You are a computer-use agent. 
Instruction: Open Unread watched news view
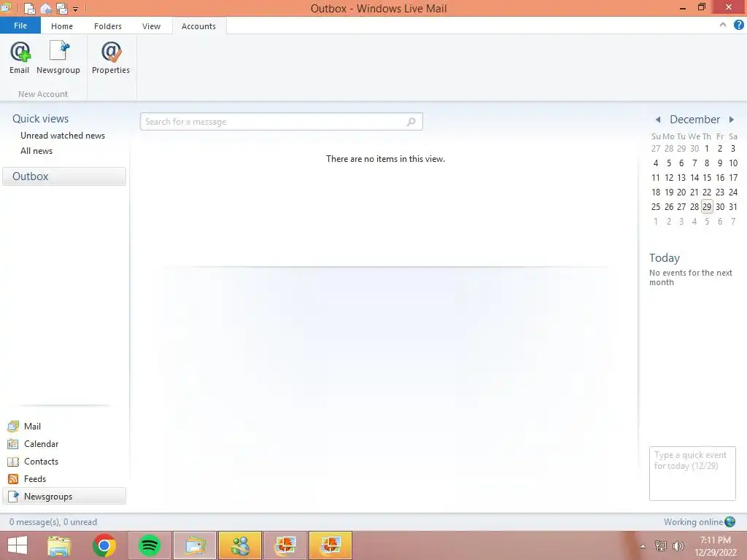(63, 135)
